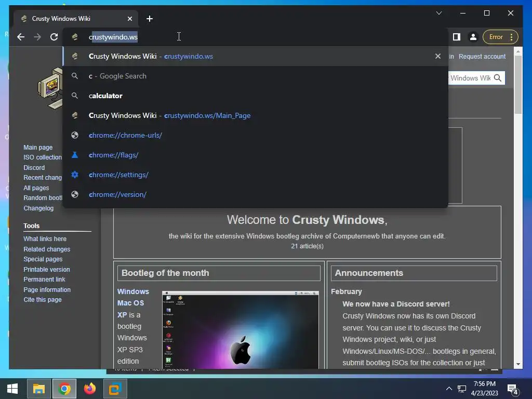532x399 pixels.
Task: Open the All pages sidebar link
Action: [36, 188]
